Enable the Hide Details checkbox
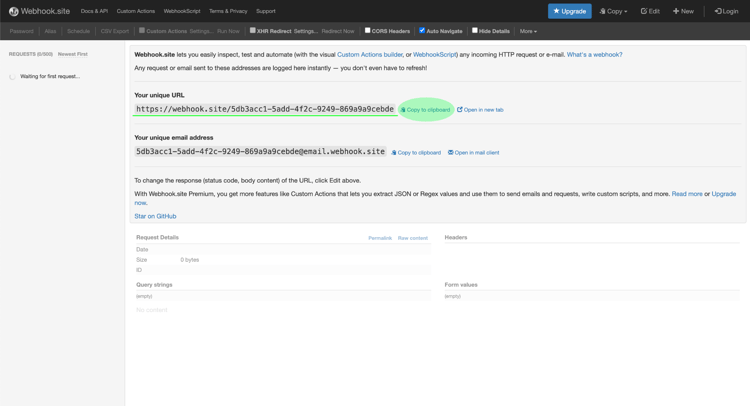This screenshot has width=750, height=406. point(474,31)
